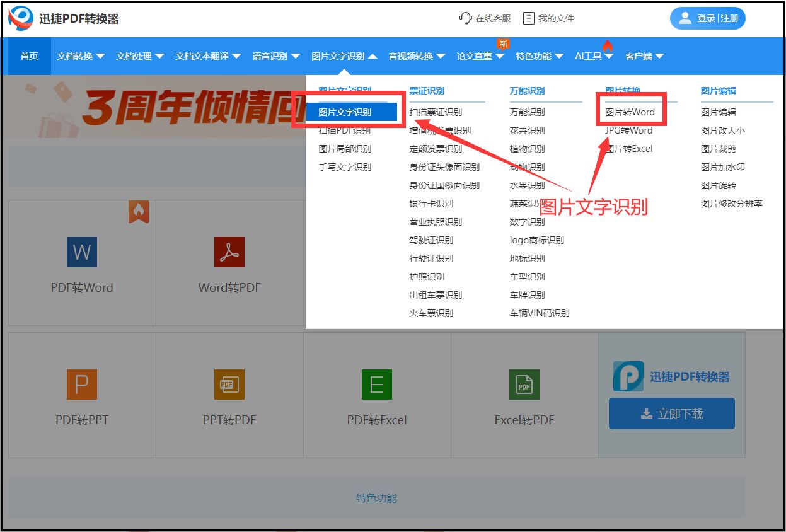Click the orange PDF转PPT icon
The width and height of the screenshot is (786, 532).
coord(82,385)
